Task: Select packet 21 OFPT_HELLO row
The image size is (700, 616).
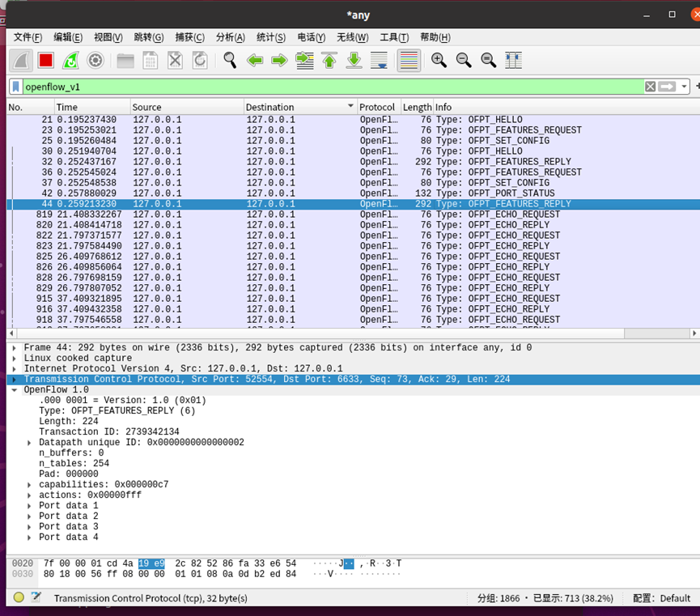Action: (x=353, y=120)
